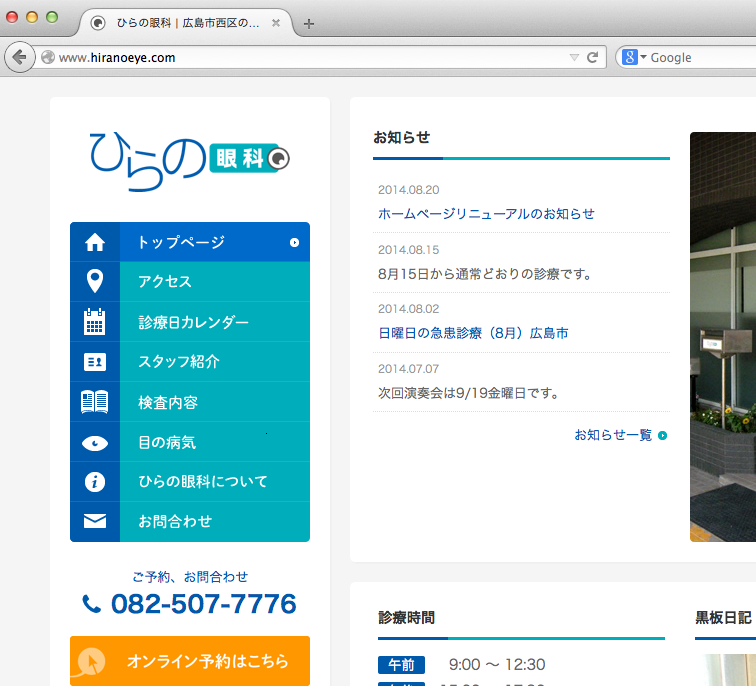Screen dimensions: 756x686
Task: Click the map pin Access icon
Action: [x=95, y=282]
